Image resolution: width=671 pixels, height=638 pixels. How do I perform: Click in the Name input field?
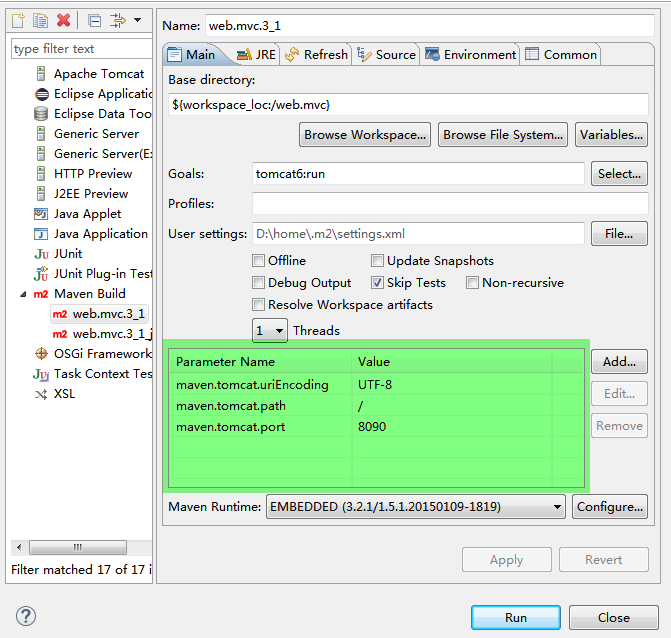tap(430, 26)
